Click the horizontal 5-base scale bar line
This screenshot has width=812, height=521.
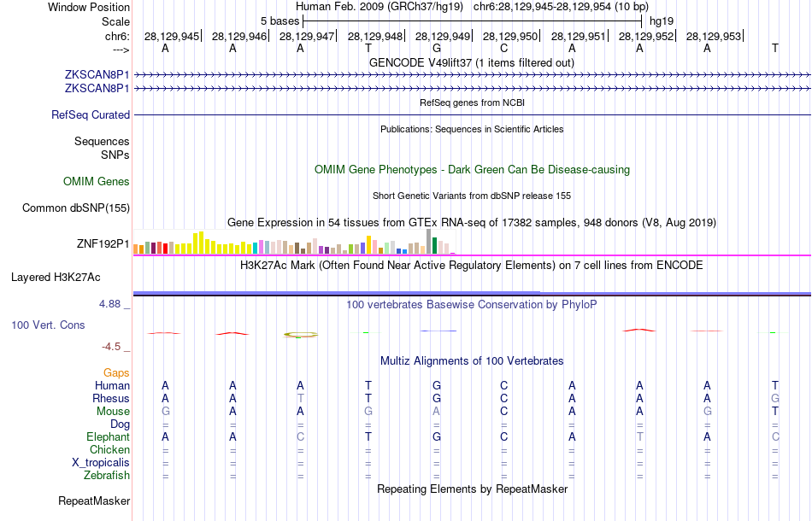coord(473,21)
